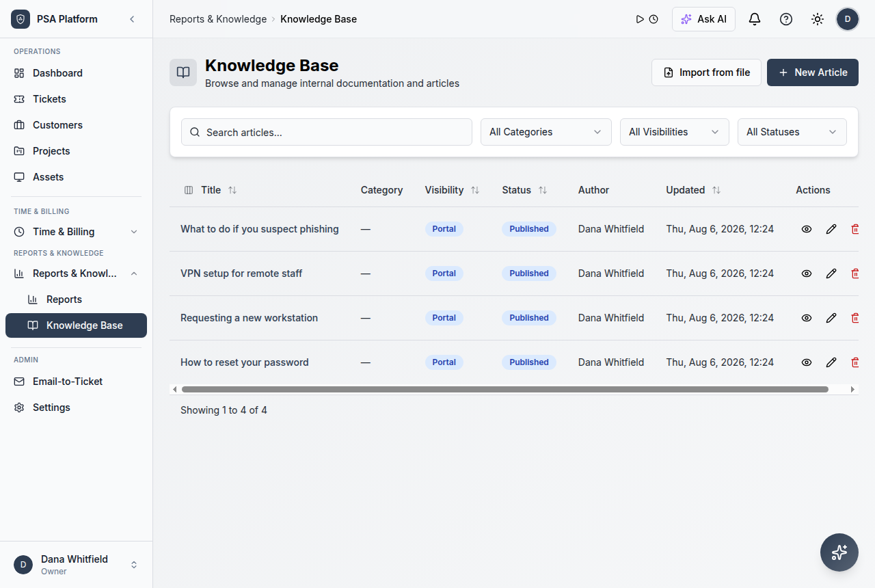
Task: Open 'How to reset your password' row
Action: tap(514, 362)
